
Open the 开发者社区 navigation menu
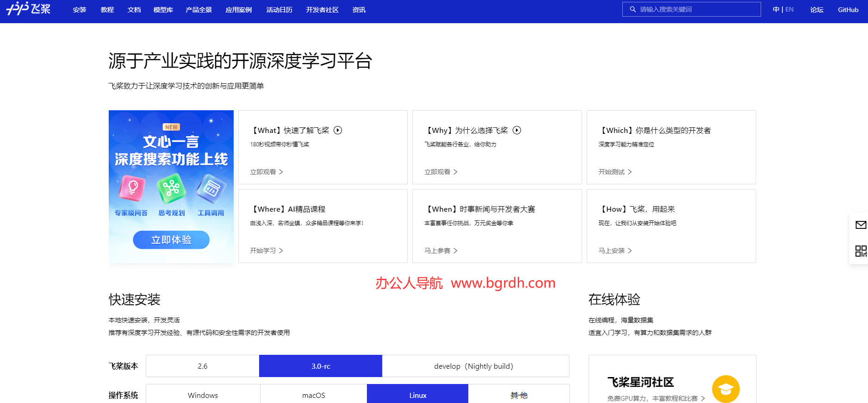(322, 10)
